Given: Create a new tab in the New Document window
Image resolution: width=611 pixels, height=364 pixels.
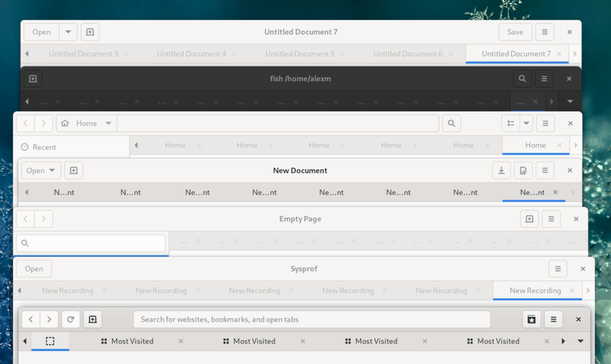Looking at the screenshot, I should (73, 170).
